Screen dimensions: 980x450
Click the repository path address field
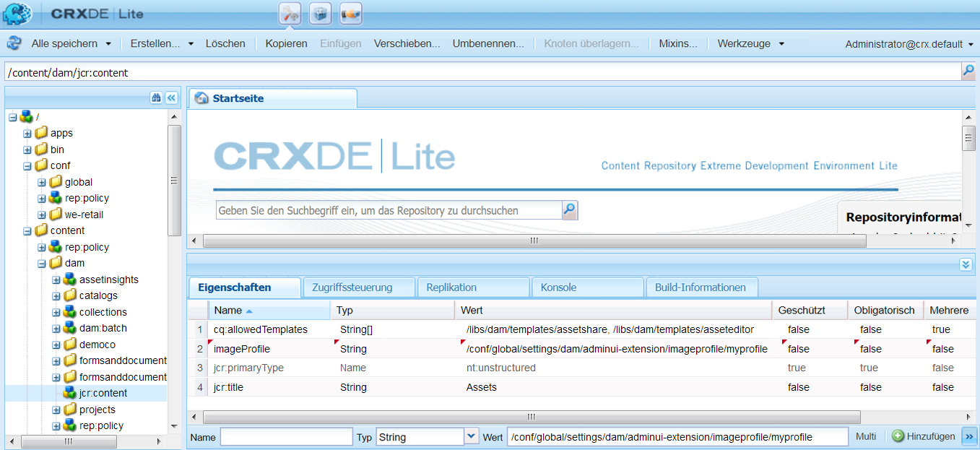482,72
